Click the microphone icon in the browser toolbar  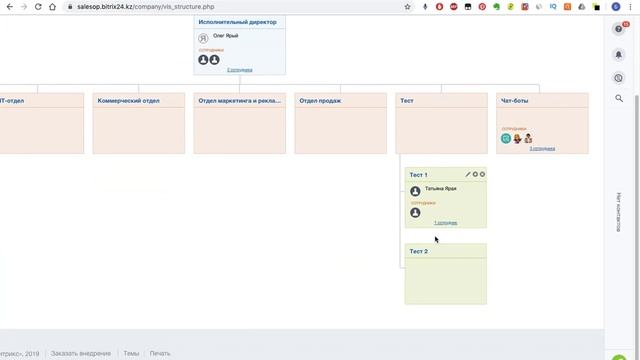click(x=425, y=7)
